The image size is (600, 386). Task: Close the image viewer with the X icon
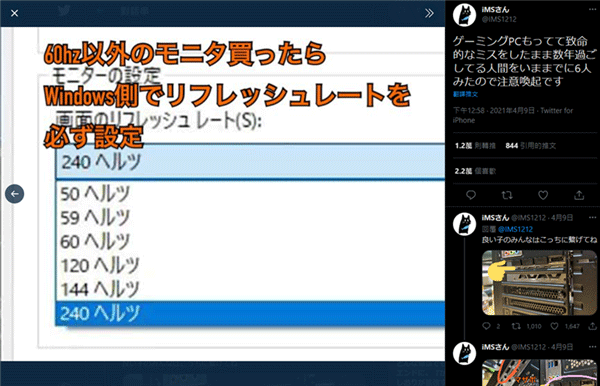click(x=15, y=13)
